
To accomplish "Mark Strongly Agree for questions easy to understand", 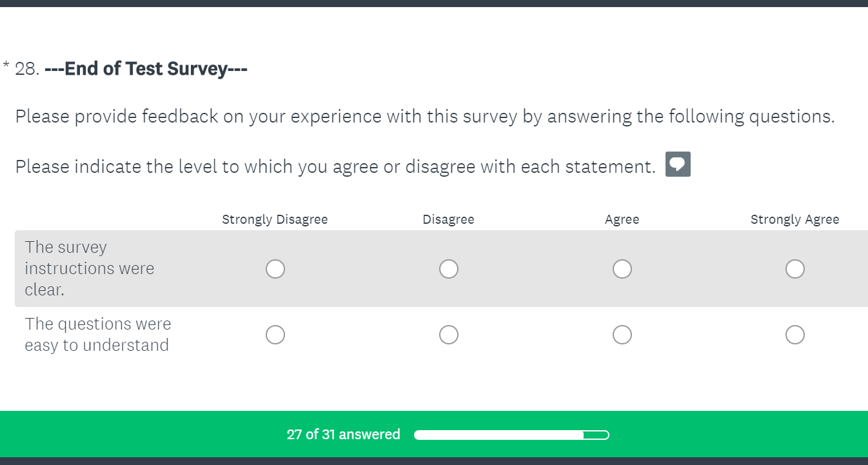I will (795, 335).
